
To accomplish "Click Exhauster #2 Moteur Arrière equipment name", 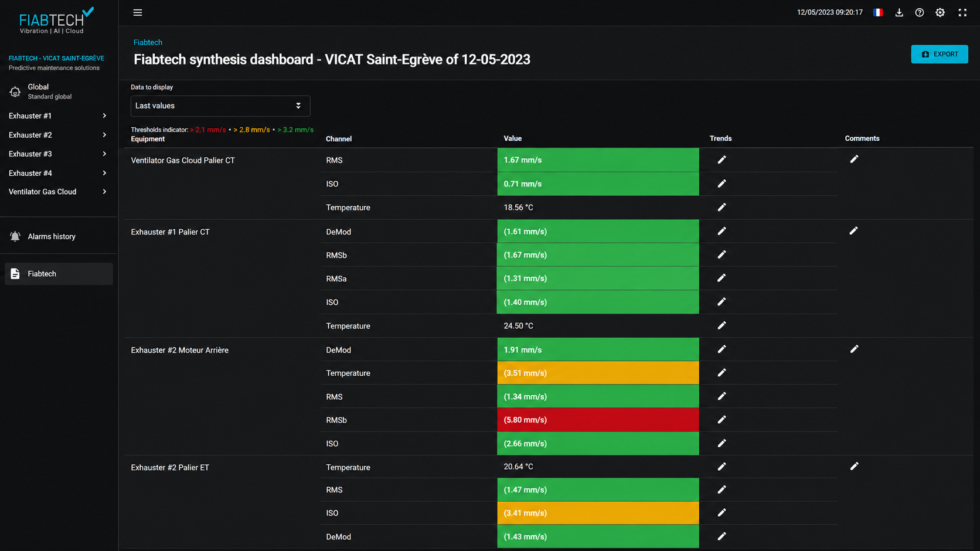I will 179,350.
